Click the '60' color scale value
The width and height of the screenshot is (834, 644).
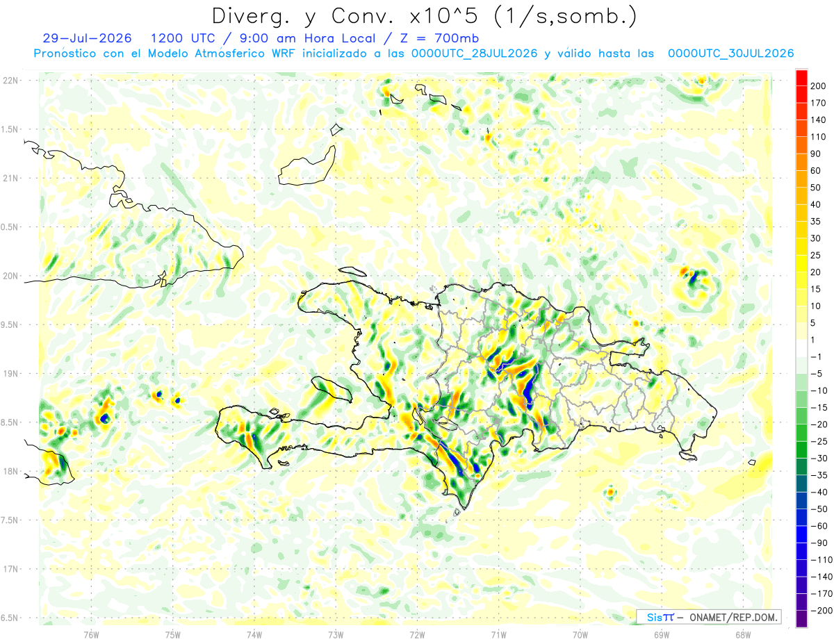pos(816,171)
